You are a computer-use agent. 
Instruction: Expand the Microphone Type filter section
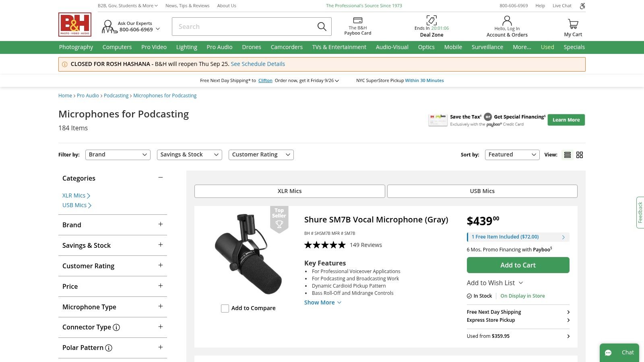[161, 306]
